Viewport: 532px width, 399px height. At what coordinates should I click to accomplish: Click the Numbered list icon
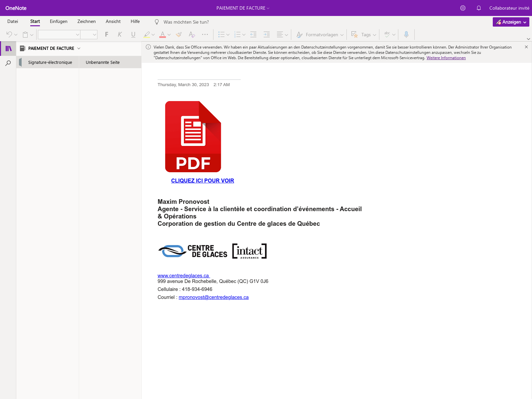click(237, 34)
